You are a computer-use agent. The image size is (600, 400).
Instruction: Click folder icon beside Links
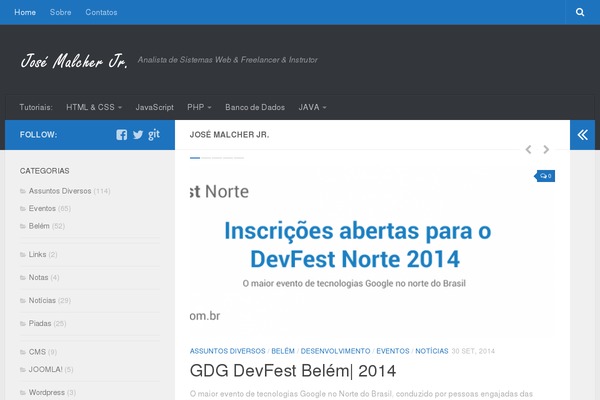click(x=23, y=255)
